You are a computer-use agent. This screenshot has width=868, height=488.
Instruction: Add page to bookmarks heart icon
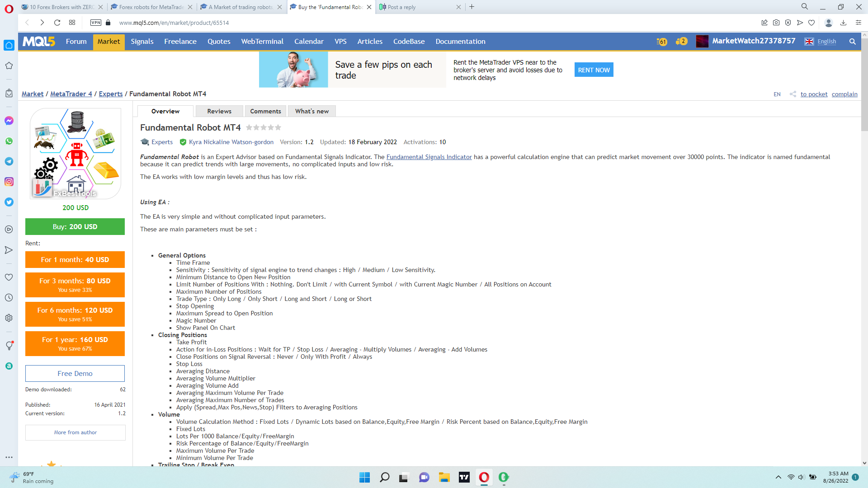point(811,23)
